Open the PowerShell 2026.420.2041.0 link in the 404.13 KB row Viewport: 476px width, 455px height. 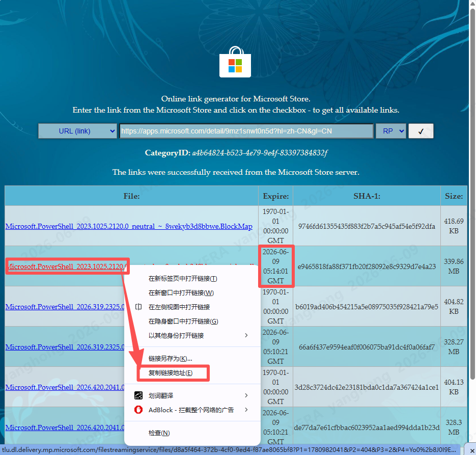point(65,387)
